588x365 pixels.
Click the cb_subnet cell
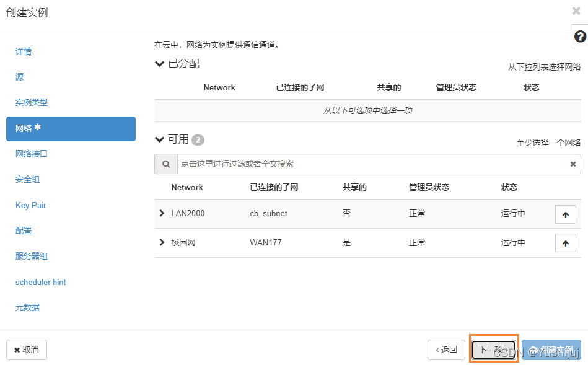click(x=268, y=213)
